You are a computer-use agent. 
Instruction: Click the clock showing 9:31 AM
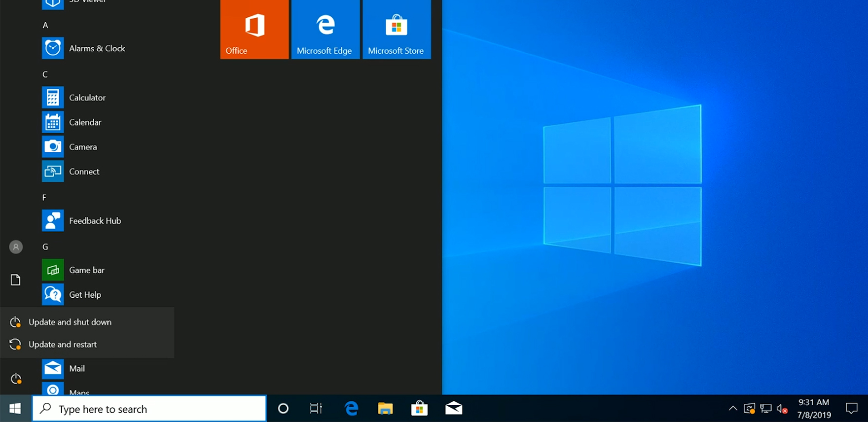click(x=814, y=402)
